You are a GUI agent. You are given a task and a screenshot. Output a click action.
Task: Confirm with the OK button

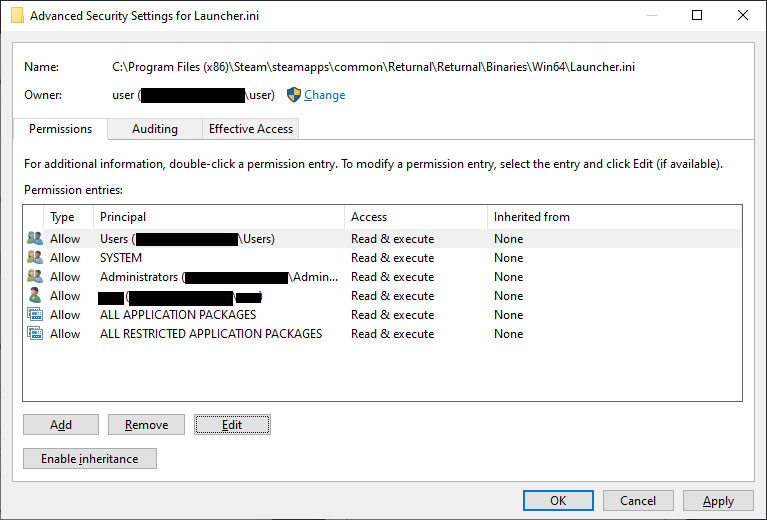point(558,501)
